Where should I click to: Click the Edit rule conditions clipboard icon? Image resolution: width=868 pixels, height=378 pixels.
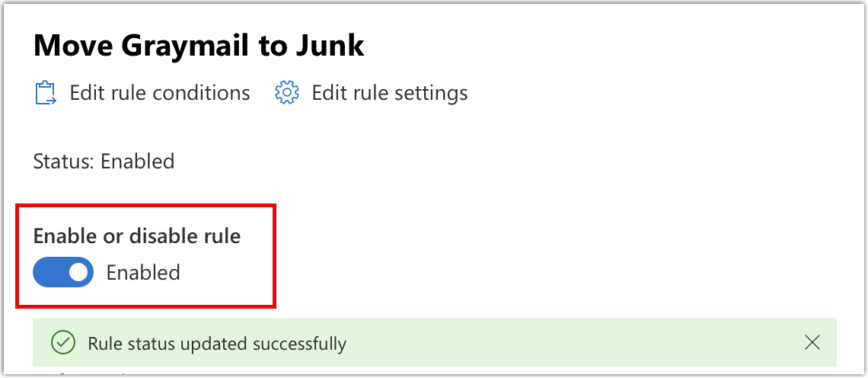(x=46, y=93)
